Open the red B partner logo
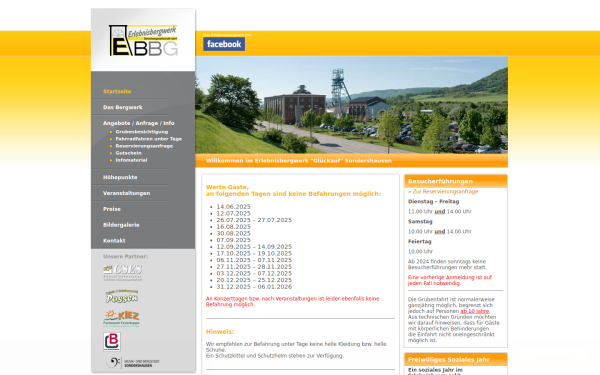600x375 pixels. [112, 341]
